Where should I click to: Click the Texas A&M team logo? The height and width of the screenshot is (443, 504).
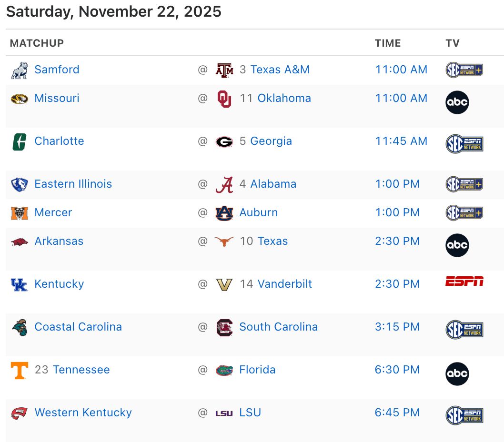(224, 70)
